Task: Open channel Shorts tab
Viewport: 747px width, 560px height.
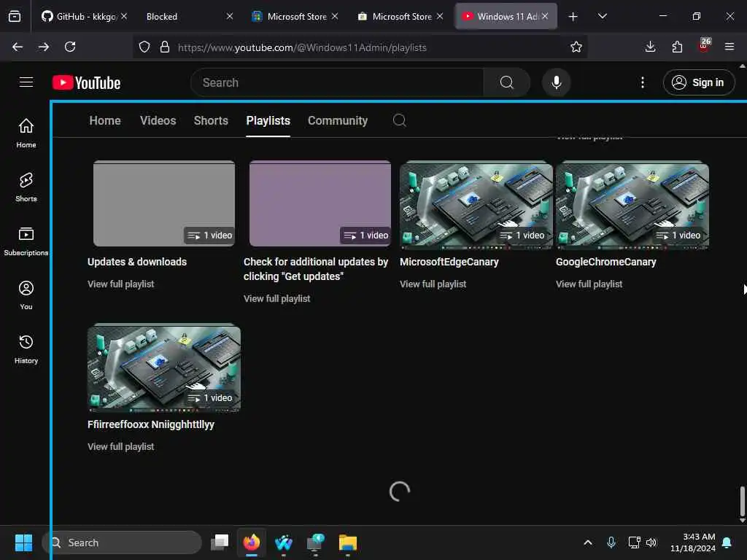Action: click(211, 120)
